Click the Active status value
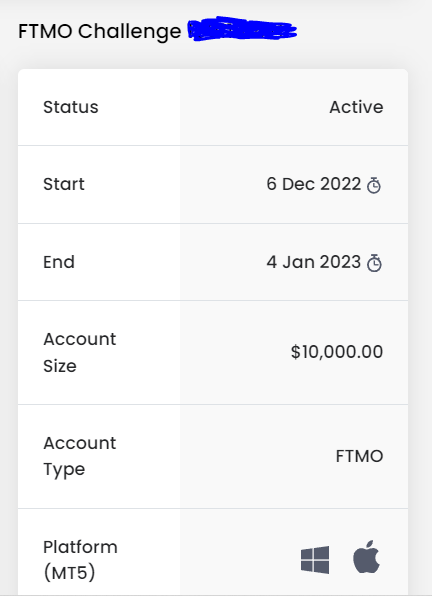 coord(356,107)
